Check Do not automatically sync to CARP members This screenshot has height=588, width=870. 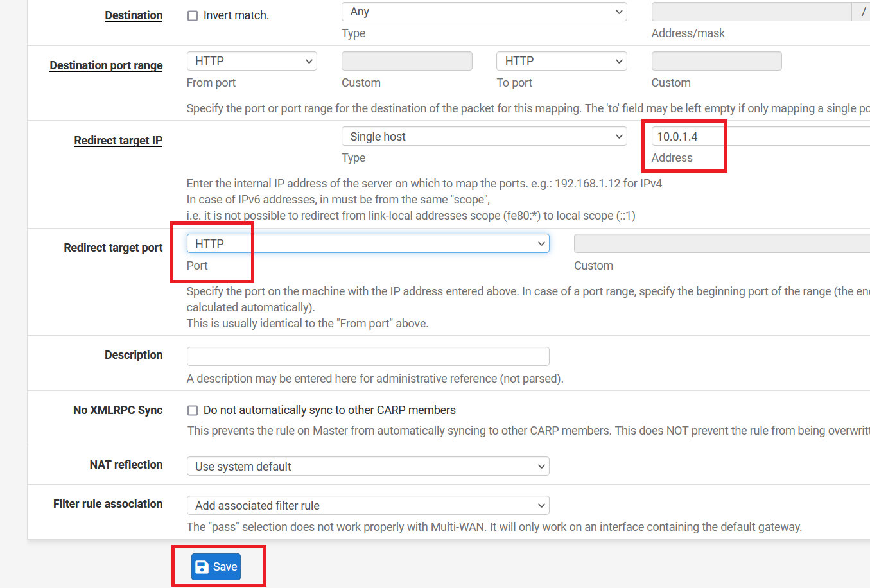tap(193, 411)
